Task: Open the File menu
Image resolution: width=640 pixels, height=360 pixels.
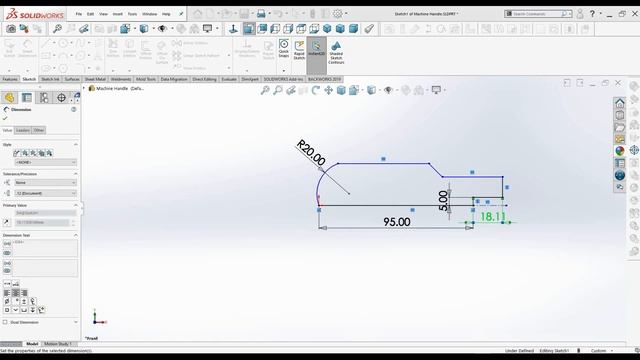Action: 79,14
